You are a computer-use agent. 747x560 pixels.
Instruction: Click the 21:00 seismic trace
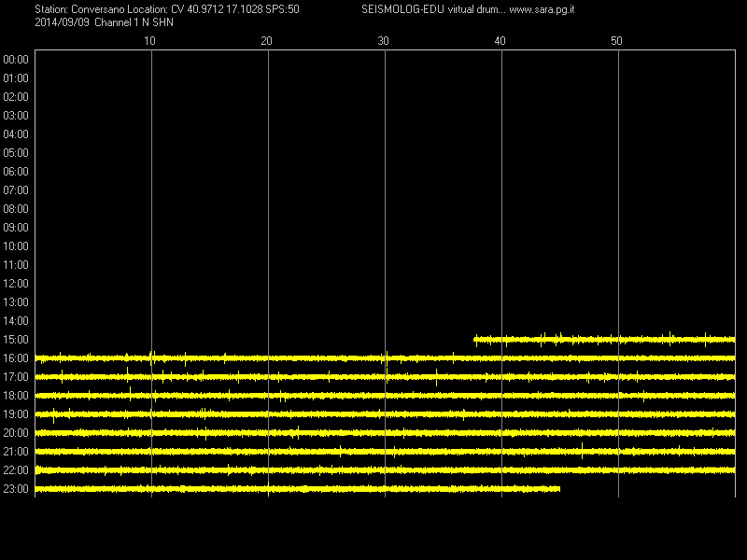pyautogui.click(x=385, y=452)
